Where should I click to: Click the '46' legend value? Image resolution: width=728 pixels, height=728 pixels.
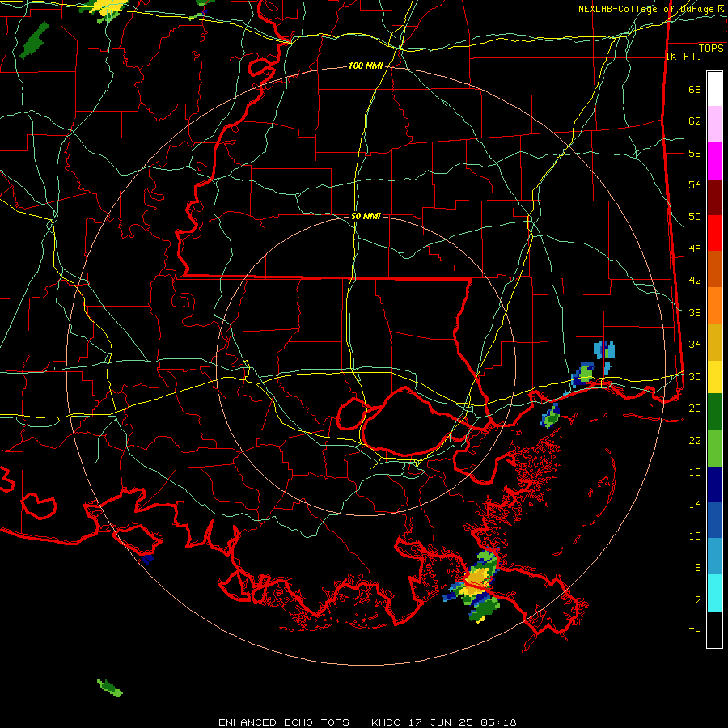[695, 249]
